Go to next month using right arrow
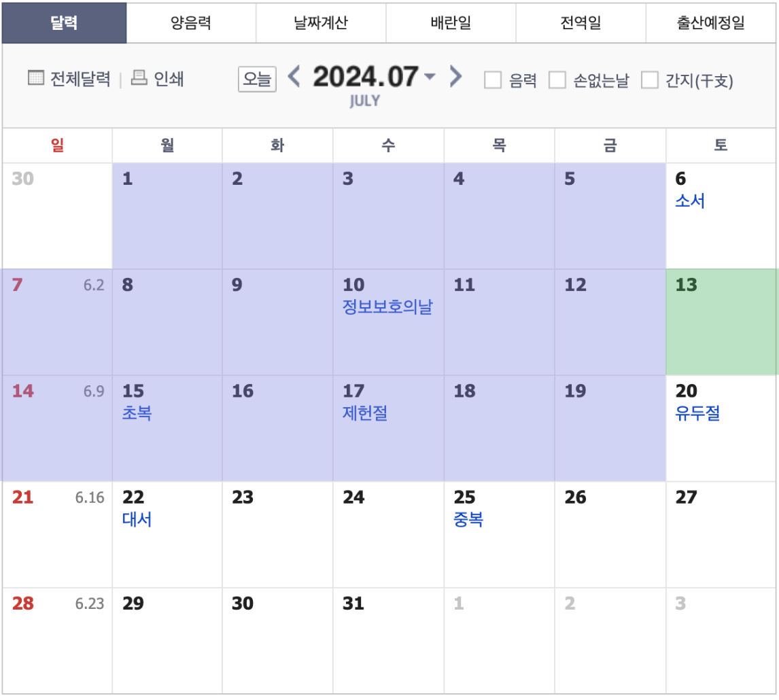Image resolution: width=779 pixels, height=700 pixels. (x=455, y=77)
